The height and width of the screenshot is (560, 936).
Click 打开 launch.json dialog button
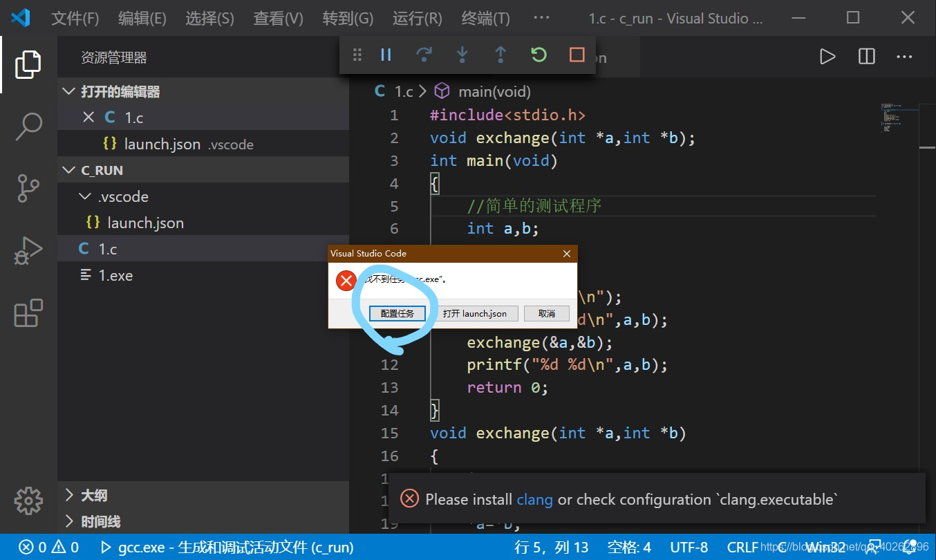coord(475,313)
